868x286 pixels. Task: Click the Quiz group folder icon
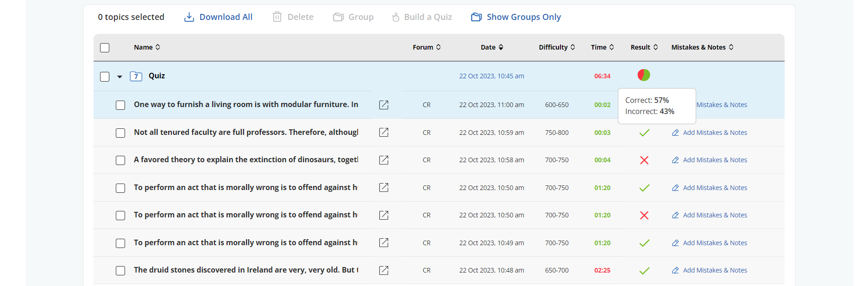tap(136, 76)
